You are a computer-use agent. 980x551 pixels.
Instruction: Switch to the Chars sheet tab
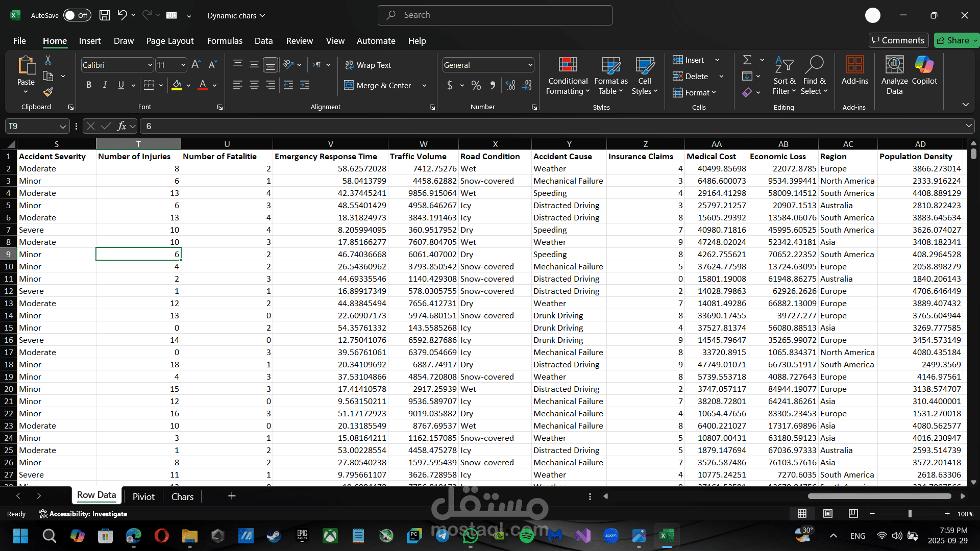[x=182, y=496]
